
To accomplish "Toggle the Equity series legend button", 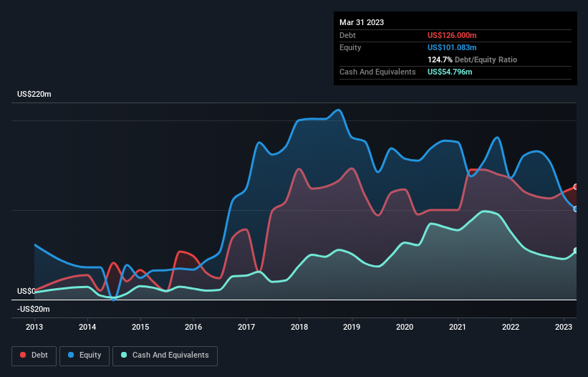I will (x=85, y=355).
